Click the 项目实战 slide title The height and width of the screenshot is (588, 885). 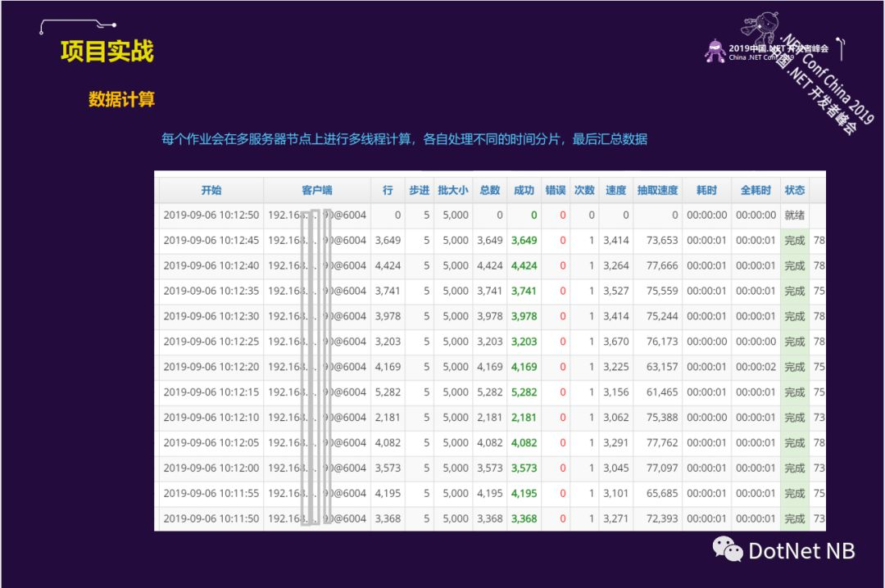pyautogui.click(x=107, y=51)
